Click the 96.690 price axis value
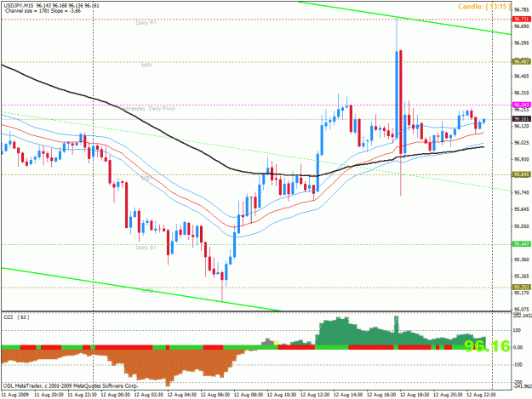 coord(522,26)
